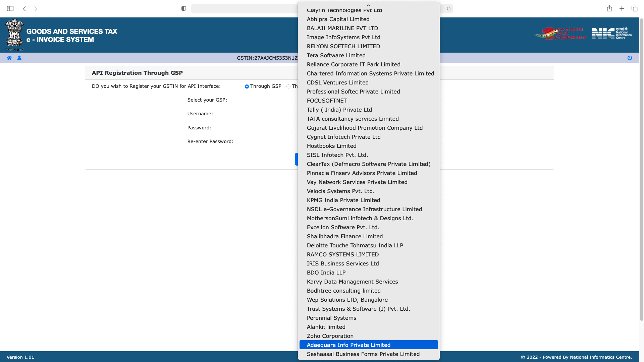Pick Wep Solutions LTD, Bangalore
Screen dimensions: 644x362
point(369,300)
